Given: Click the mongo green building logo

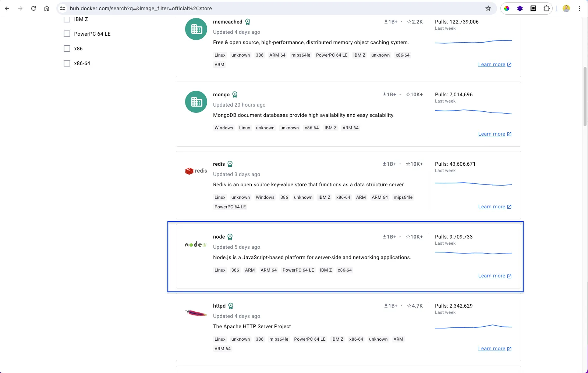Looking at the screenshot, I should tap(196, 102).
